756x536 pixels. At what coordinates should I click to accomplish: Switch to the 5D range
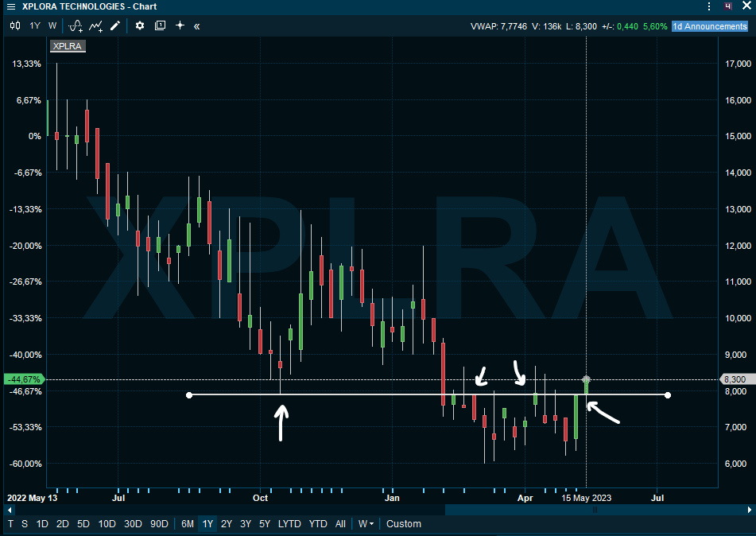(x=83, y=524)
